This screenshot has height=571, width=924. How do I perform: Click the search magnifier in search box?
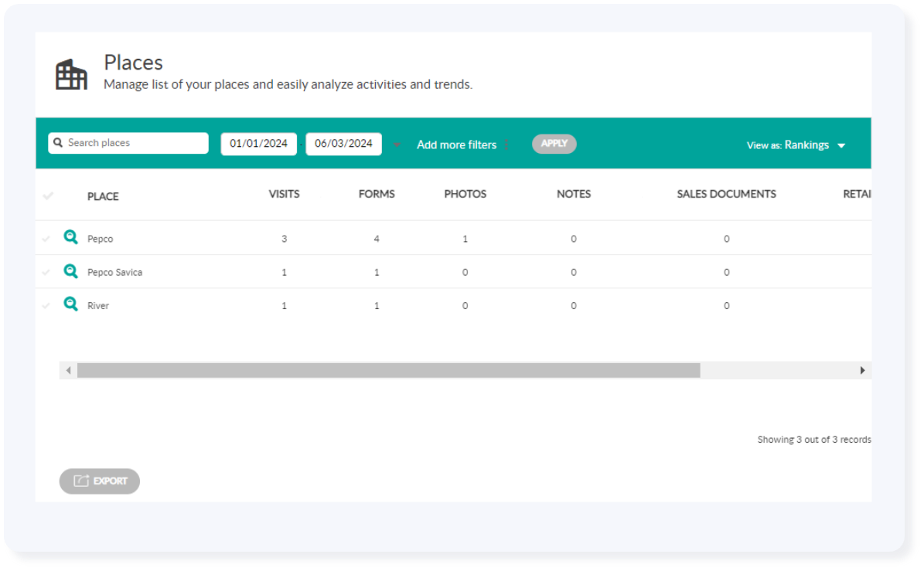pyautogui.click(x=59, y=143)
